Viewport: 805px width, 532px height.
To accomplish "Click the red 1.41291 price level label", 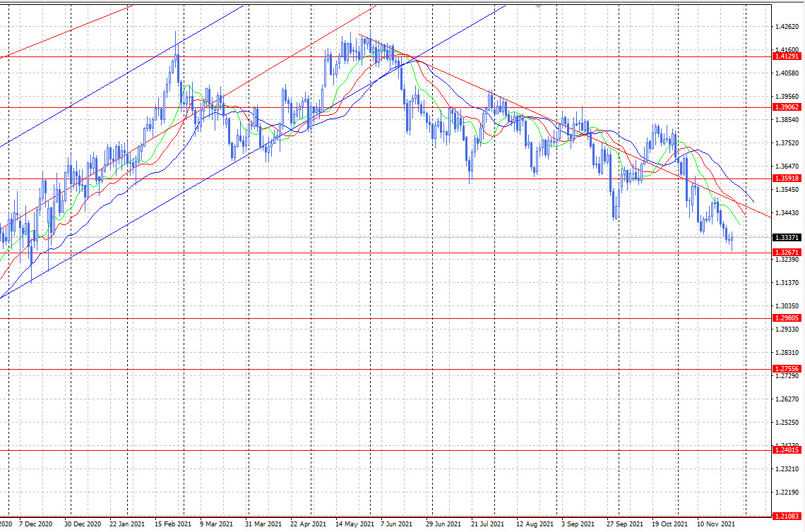I will [x=787, y=56].
